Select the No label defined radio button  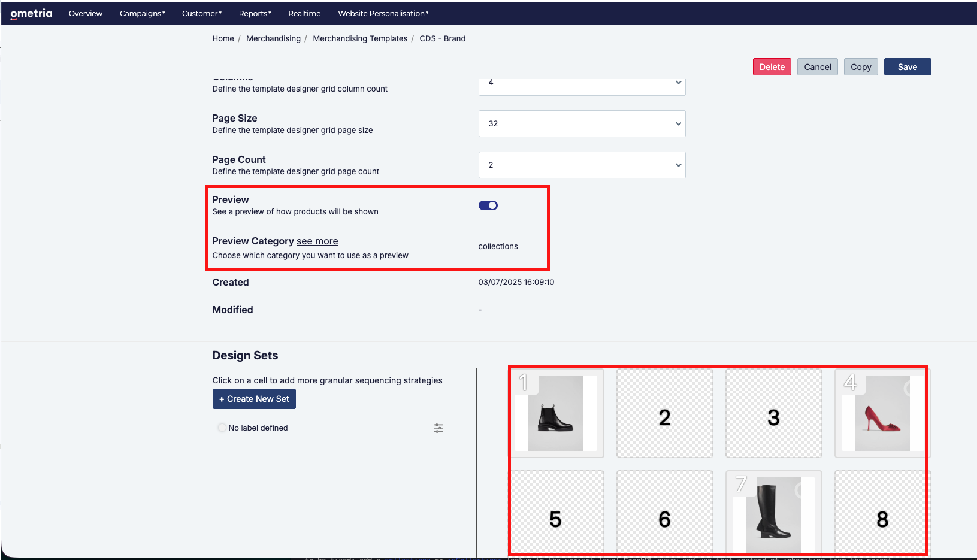(222, 428)
